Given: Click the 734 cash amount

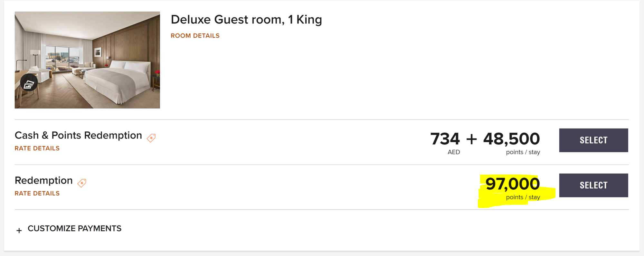Looking at the screenshot, I should [445, 139].
